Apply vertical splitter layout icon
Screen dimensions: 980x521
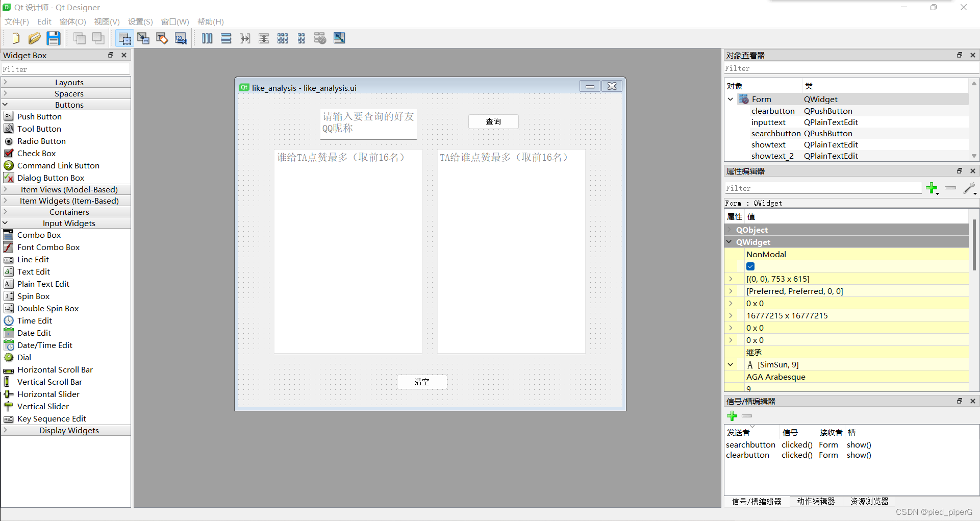(264, 38)
